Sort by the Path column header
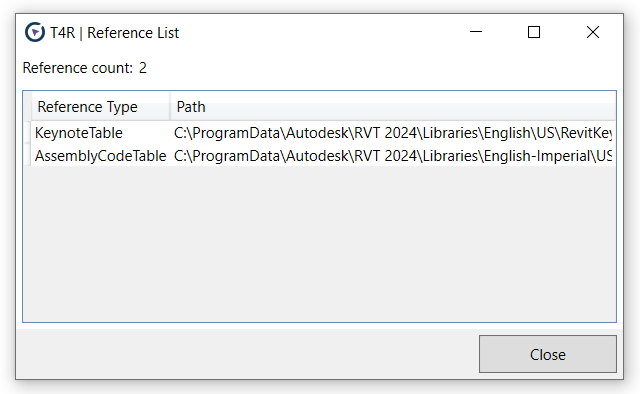 click(393, 107)
